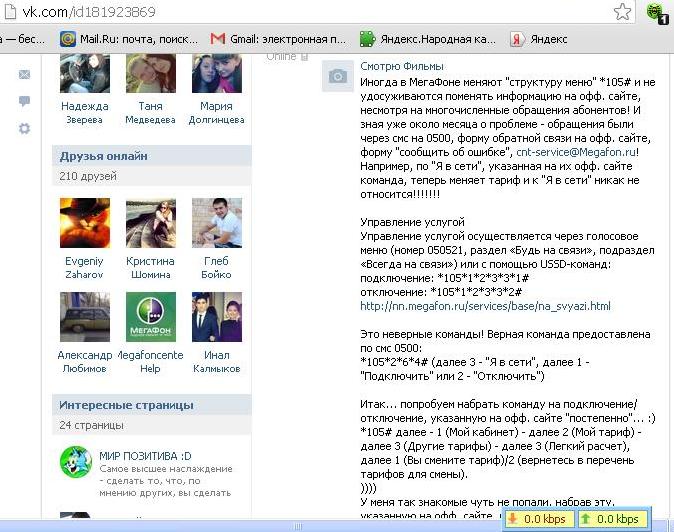
Task: Click the bookmark star in address bar
Action: click(622, 12)
